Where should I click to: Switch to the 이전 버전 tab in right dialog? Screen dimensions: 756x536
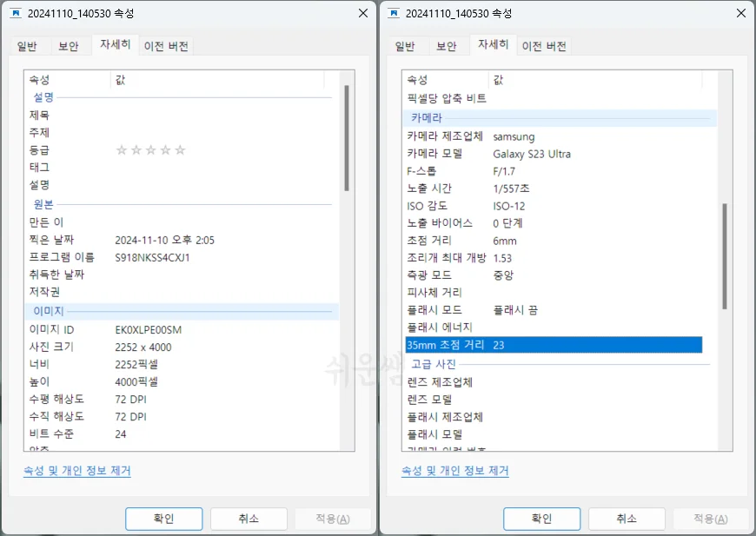tap(545, 46)
